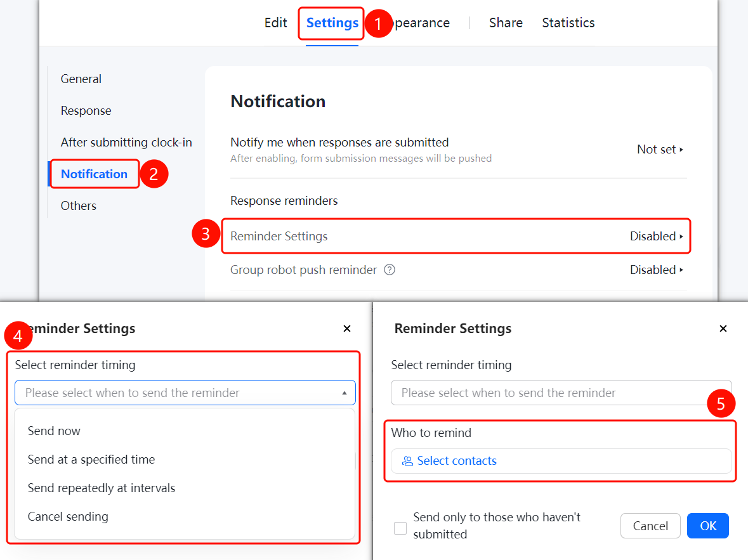748x560 pixels.
Task: Confirm with the OK button
Action: [x=708, y=526]
